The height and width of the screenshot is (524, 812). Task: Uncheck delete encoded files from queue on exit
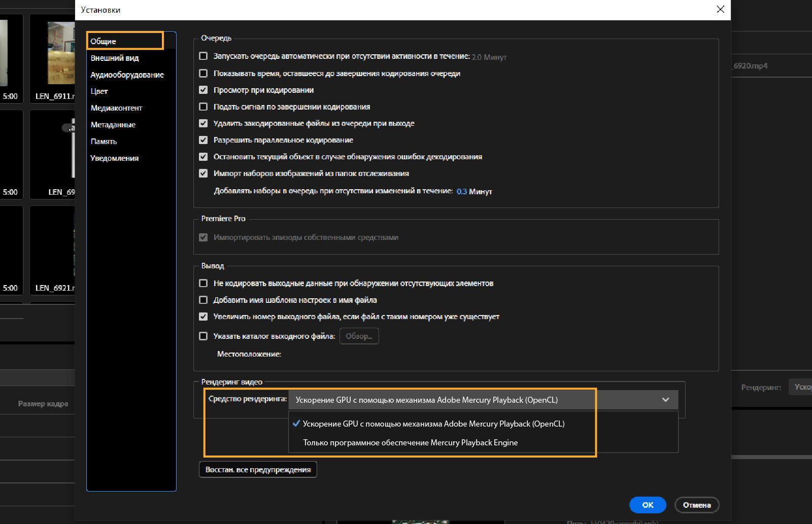click(x=204, y=123)
